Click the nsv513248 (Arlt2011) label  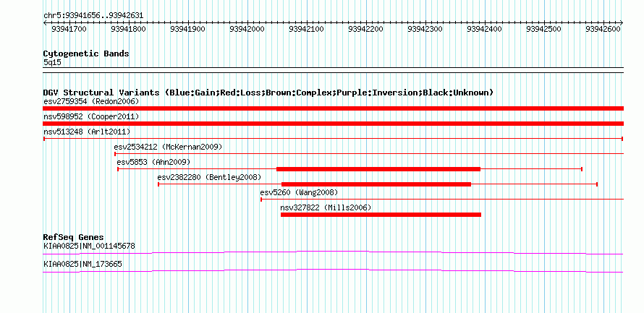click(87, 132)
